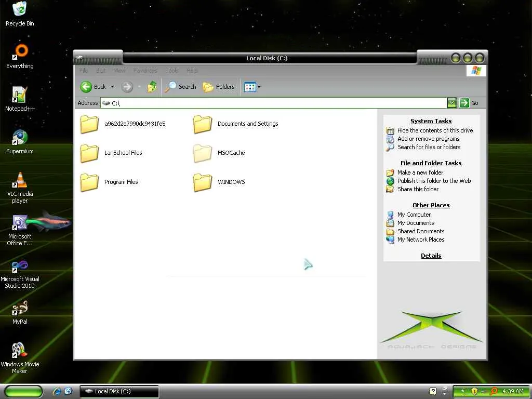Open the Views dropdown arrow
The height and width of the screenshot is (399, 532).
(x=259, y=87)
